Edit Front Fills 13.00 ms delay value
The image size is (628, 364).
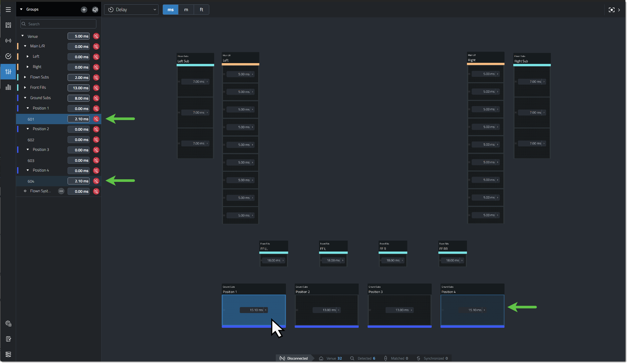78,88
